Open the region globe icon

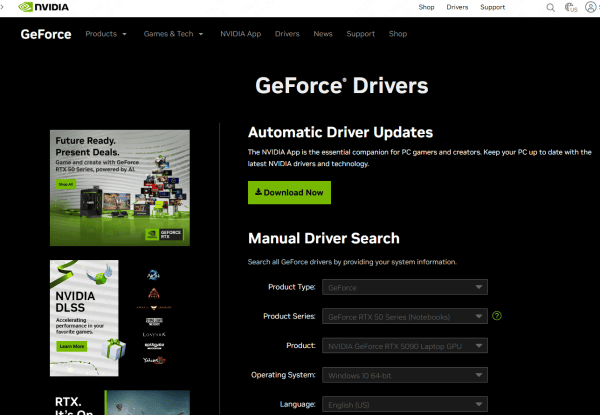point(571,7)
